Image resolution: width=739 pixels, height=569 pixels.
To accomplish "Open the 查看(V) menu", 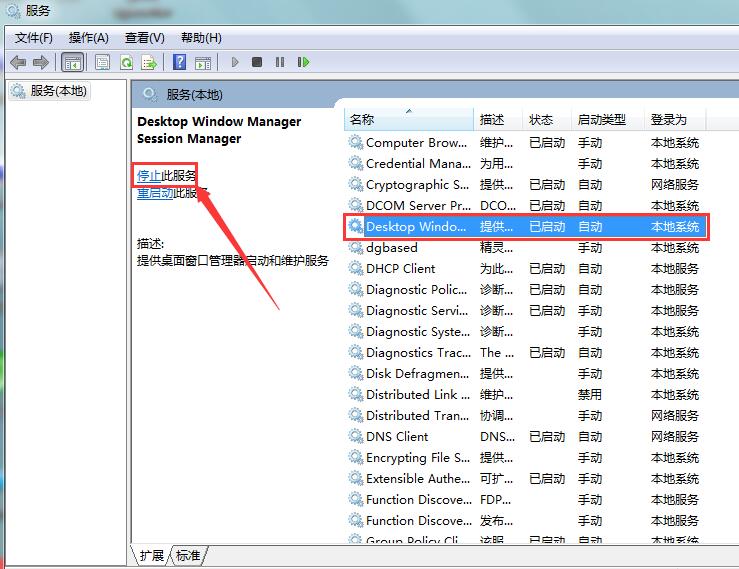I will click(145, 38).
